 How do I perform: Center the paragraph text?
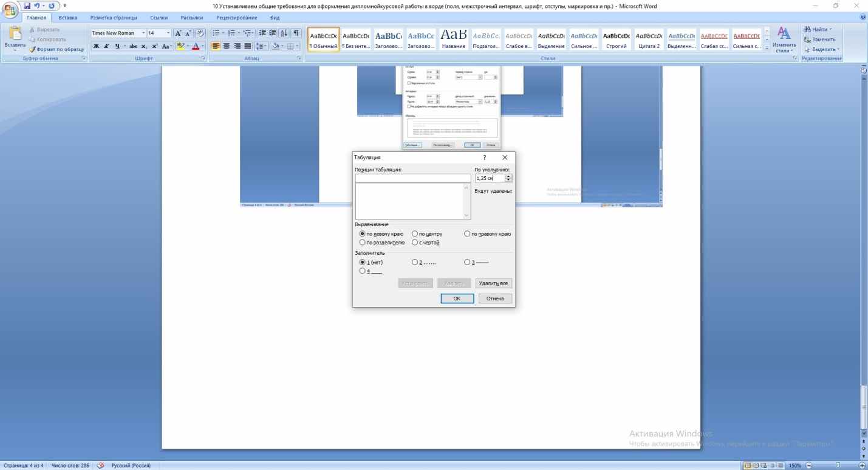pos(227,46)
